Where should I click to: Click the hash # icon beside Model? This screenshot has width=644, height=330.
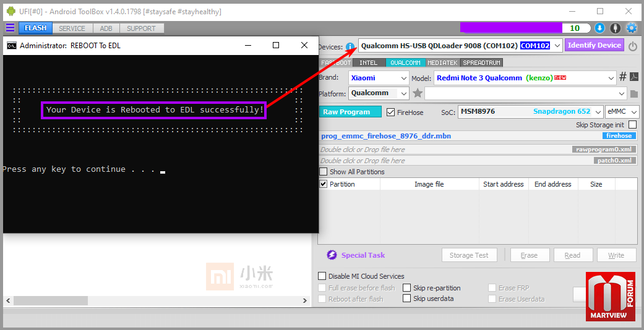(622, 77)
